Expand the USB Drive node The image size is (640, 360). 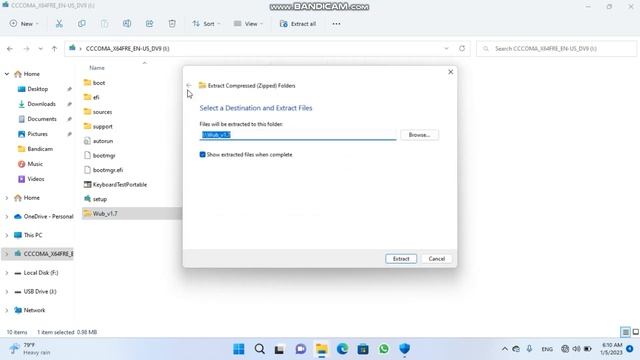[7, 291]
